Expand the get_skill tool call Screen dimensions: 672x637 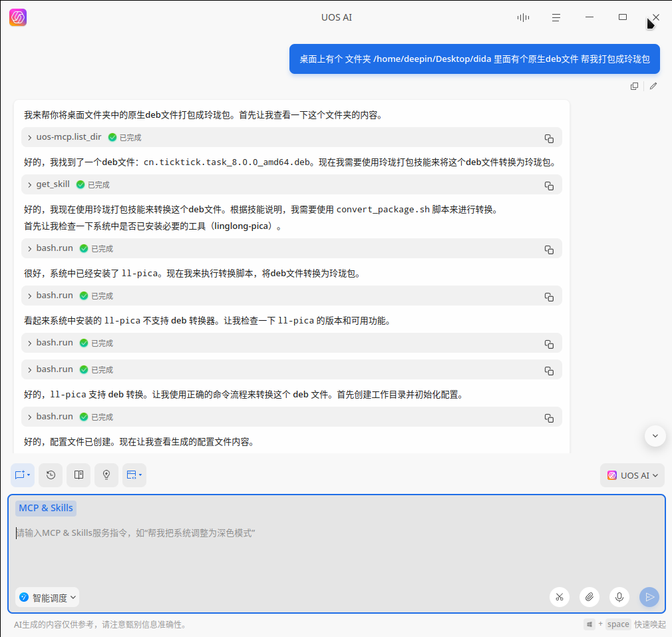tap(29, 185)
